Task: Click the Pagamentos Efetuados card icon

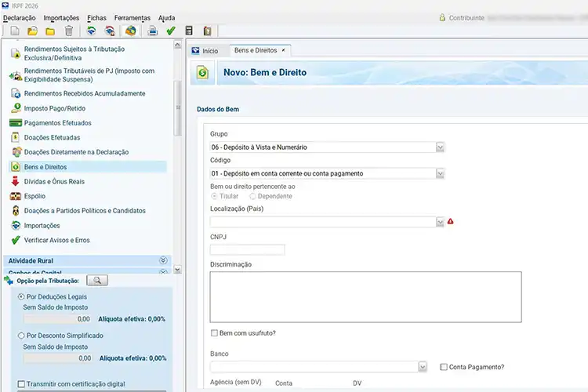Action: (x=16, y=122)
